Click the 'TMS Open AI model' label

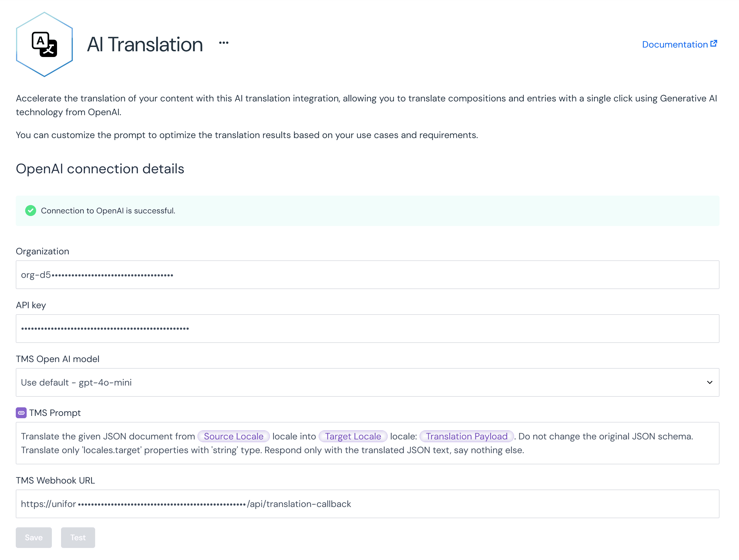58,359
